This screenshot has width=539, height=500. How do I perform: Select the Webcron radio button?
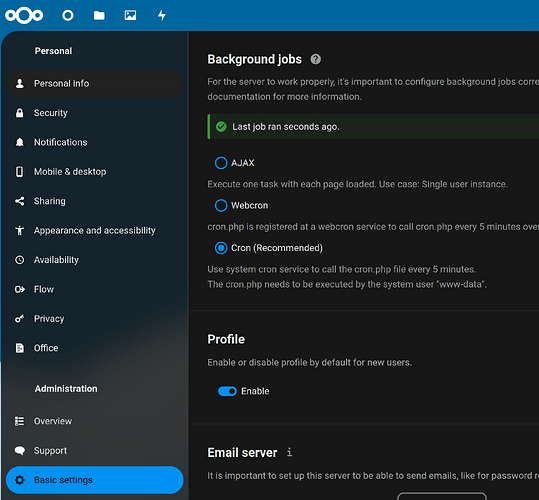221,205
